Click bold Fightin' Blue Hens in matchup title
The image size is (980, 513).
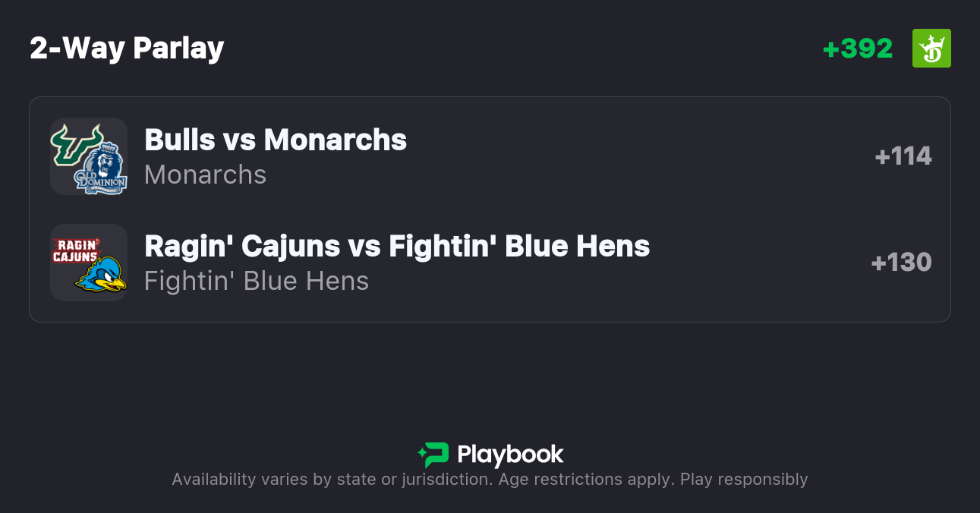click(519, 246)
